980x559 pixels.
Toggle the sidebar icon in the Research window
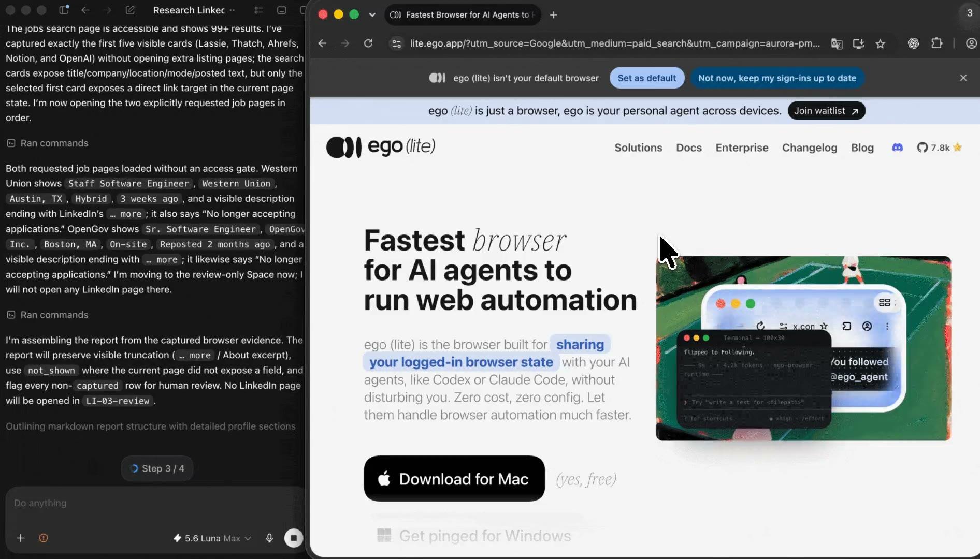(x=64, y=10)
